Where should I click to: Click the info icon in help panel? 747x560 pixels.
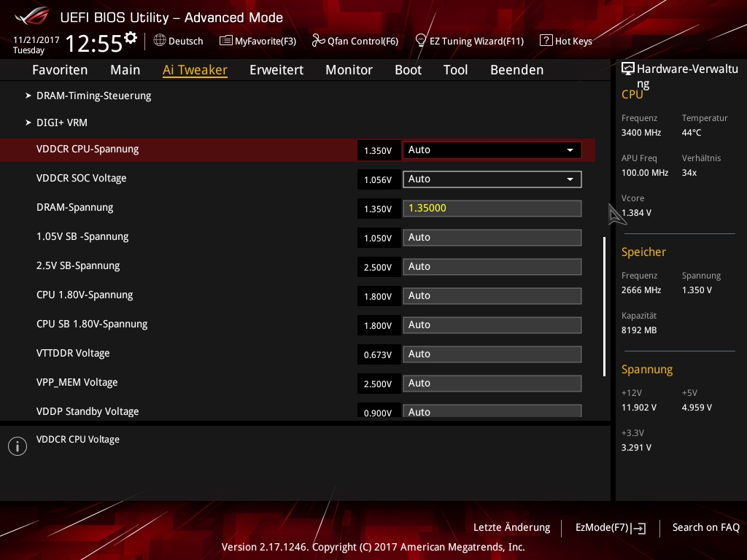(x=17, y=446)
